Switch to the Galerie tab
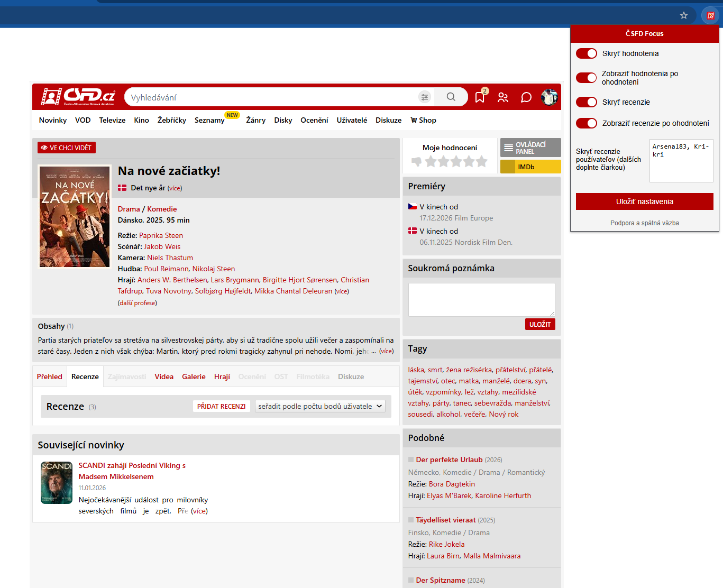The height and width of the screenshot is (588, 723). 194,376
